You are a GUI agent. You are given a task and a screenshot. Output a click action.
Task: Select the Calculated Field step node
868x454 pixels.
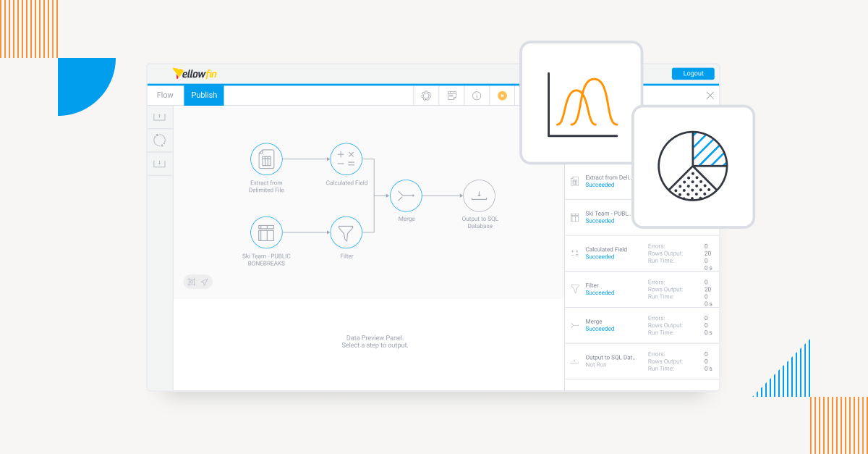(346, 159)
